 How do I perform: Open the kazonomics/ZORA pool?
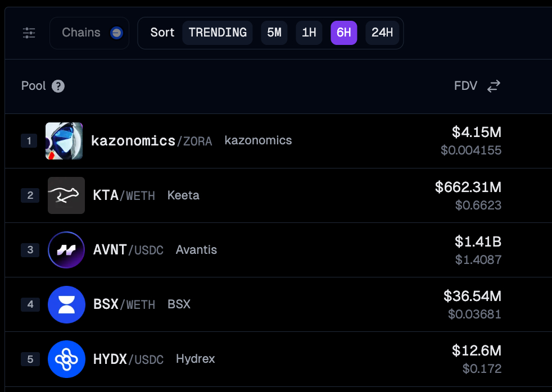click(151, 141)
